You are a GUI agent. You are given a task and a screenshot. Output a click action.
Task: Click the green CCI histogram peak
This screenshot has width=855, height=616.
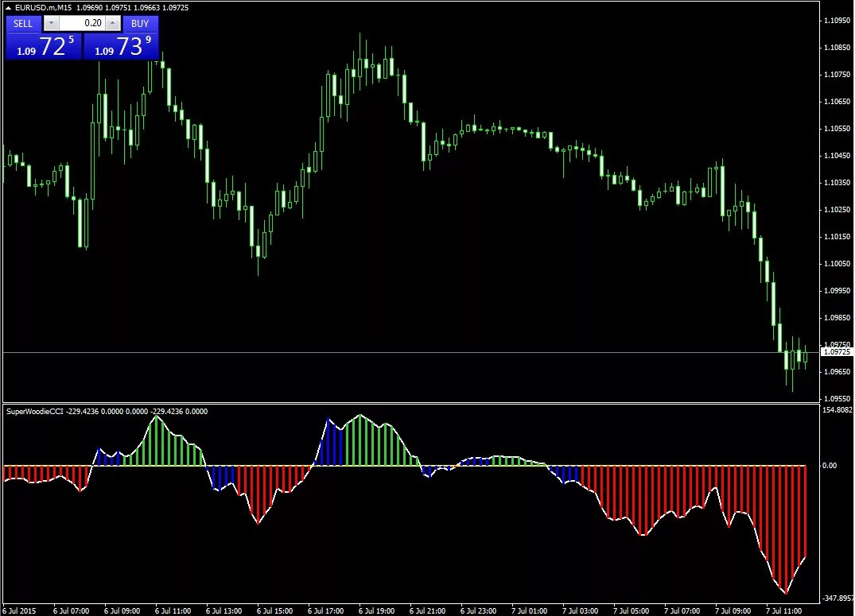click(x=360, y=433)
